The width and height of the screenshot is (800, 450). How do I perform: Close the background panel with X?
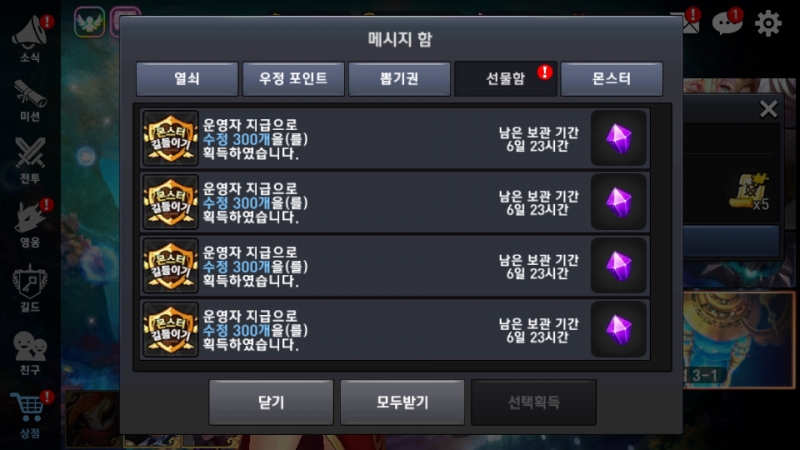[x=768, y=109]
